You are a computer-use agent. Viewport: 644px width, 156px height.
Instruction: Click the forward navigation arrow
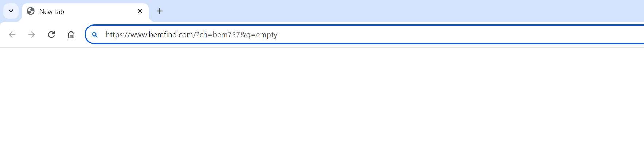click(32, 35)
